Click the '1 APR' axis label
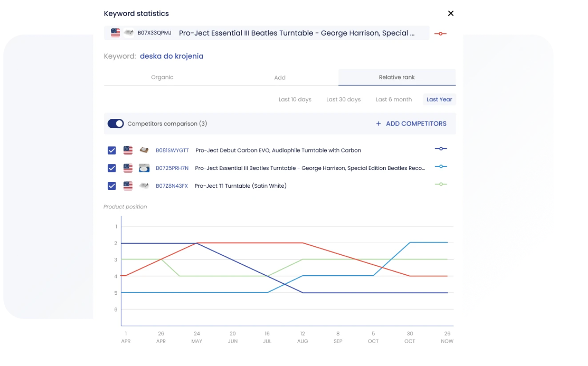Screen dimensions: 588x366 126,337
